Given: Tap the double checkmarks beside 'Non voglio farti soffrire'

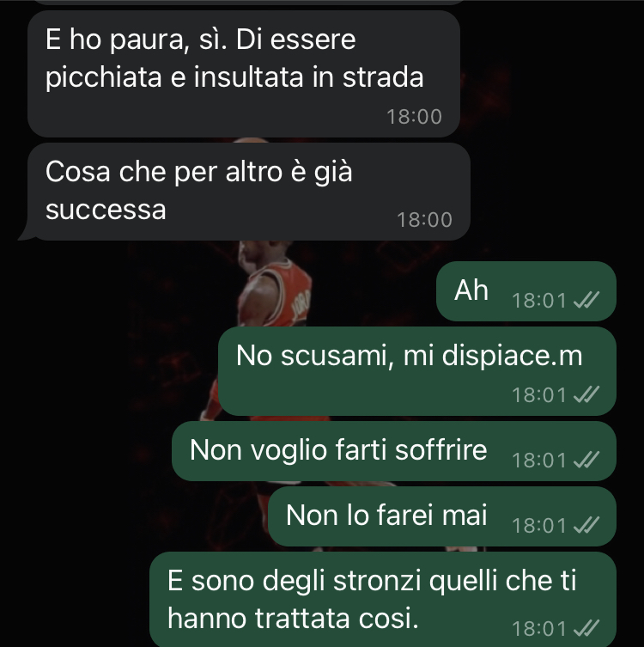Looking at the screenshot, I should point(586,460).
